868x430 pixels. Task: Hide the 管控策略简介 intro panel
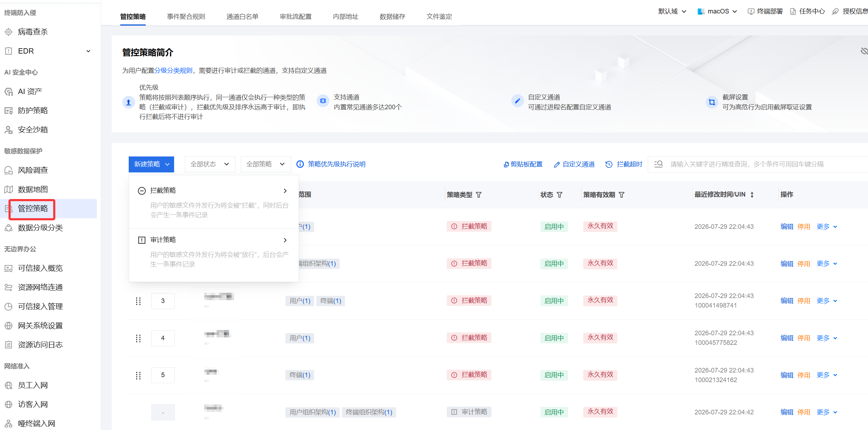click(x=864, y=51)
